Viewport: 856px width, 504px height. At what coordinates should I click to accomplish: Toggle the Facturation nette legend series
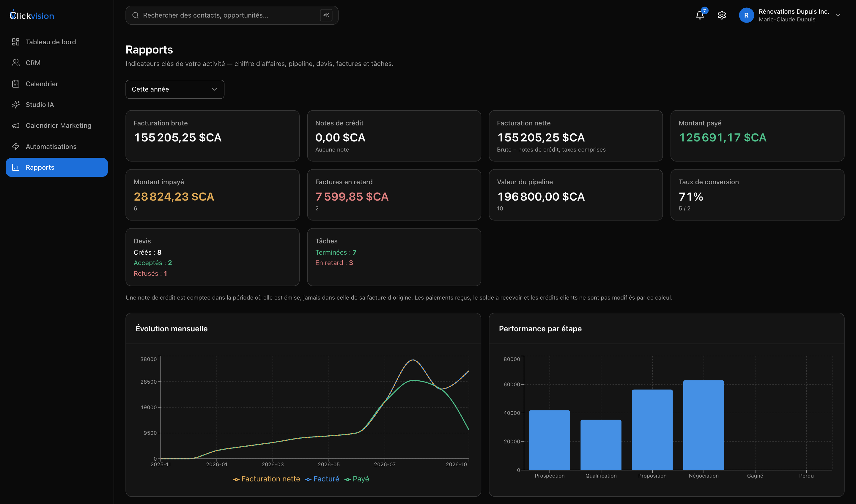click(266, 479)
